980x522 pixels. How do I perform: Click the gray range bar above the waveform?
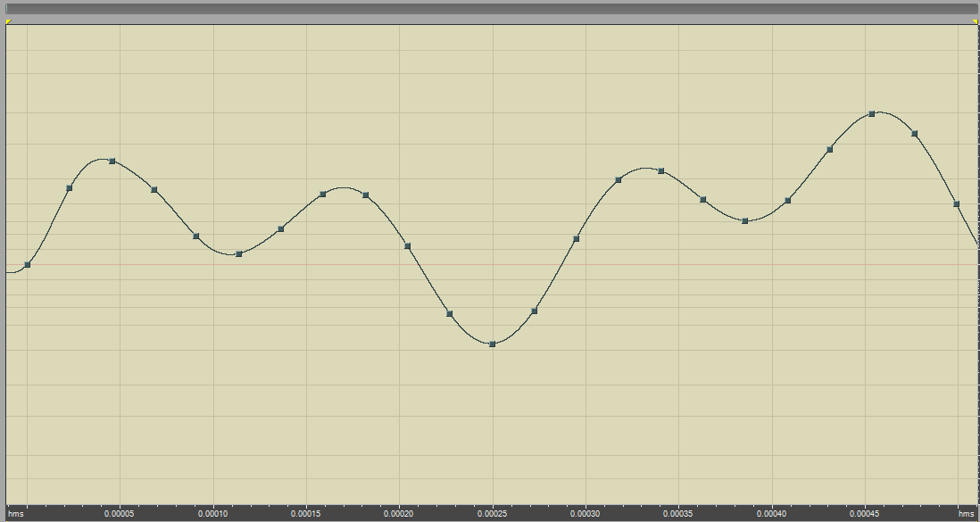pos(490,9)
